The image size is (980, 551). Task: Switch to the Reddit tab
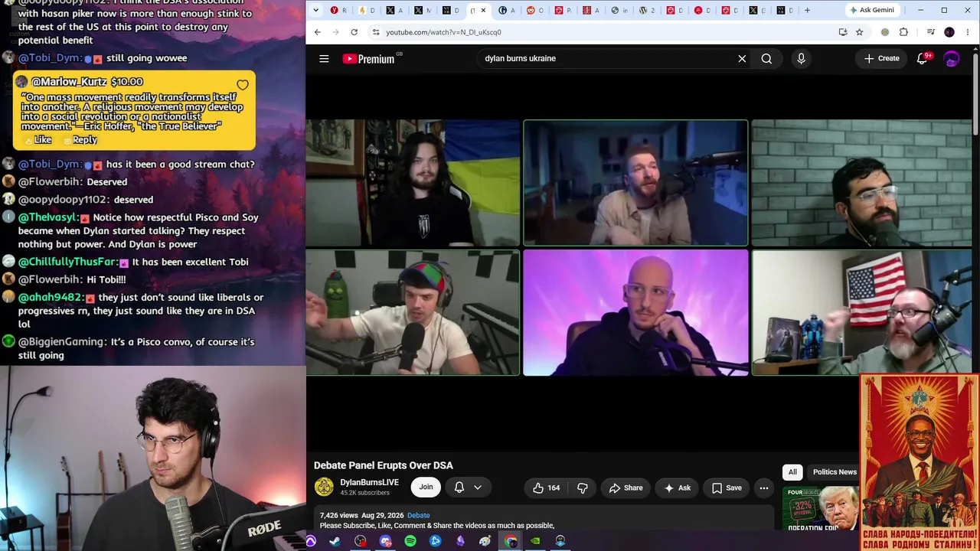pos(536,10)
